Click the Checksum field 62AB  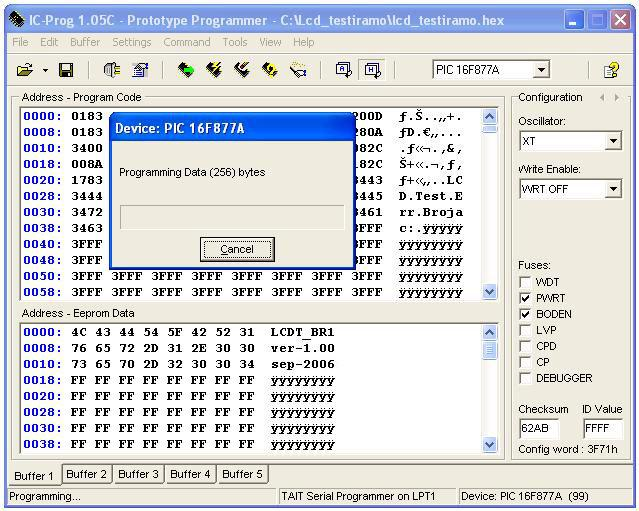click(x=539, y=428)
